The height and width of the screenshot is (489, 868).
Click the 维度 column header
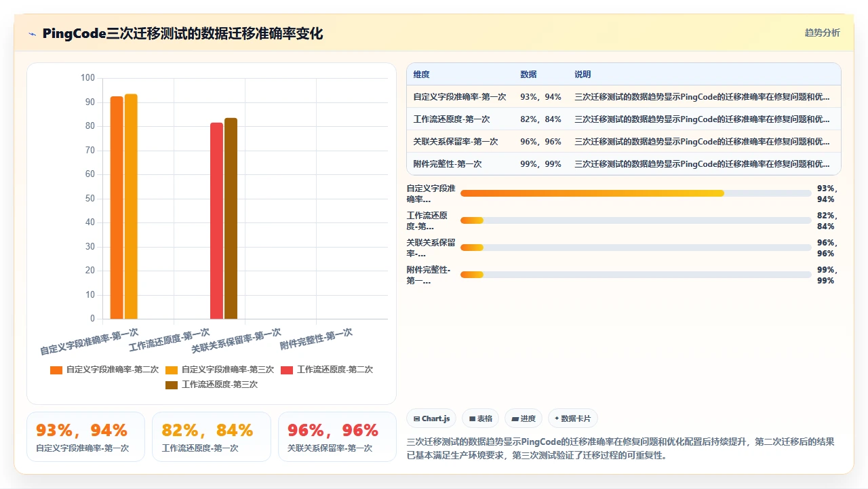coord(422,75)
